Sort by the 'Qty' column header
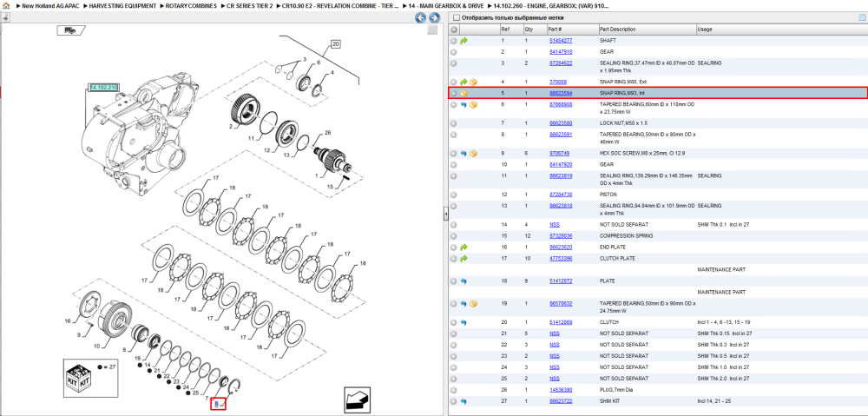 534,30
